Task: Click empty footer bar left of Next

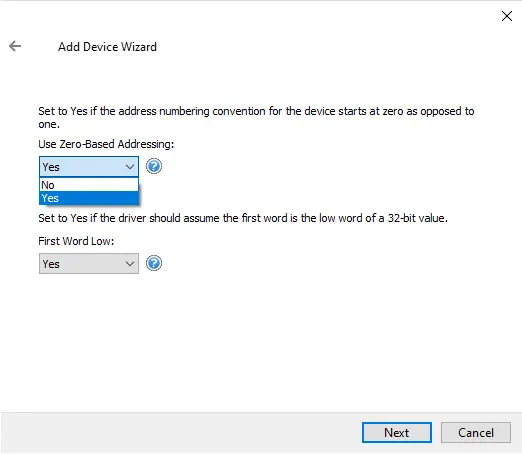Action: coord(180,433)
